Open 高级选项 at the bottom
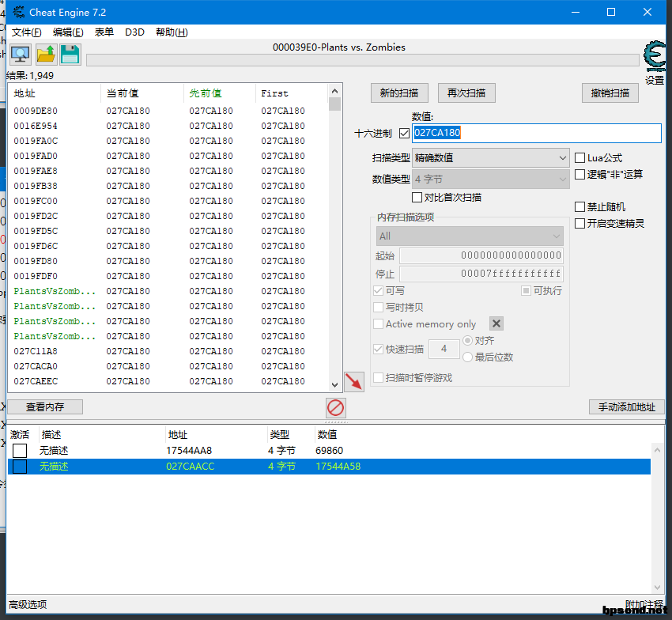Image resolution: width=672 pixels, height=620 pixels. click(28, 604)
